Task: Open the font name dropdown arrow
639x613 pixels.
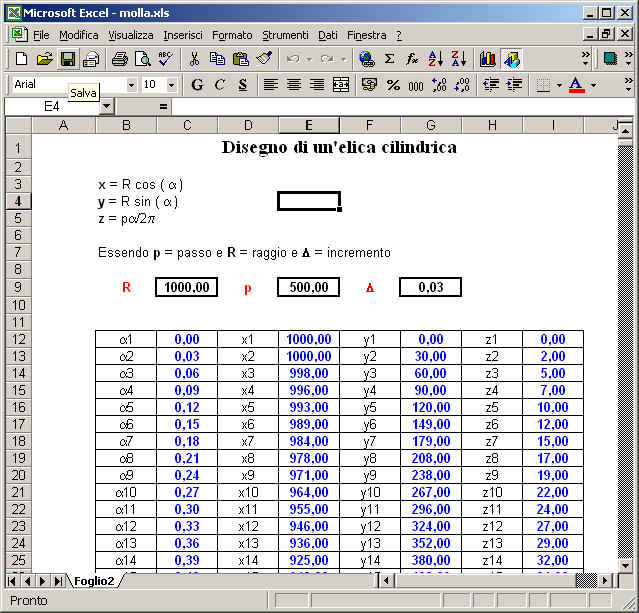Action: (x=131, y=85)
